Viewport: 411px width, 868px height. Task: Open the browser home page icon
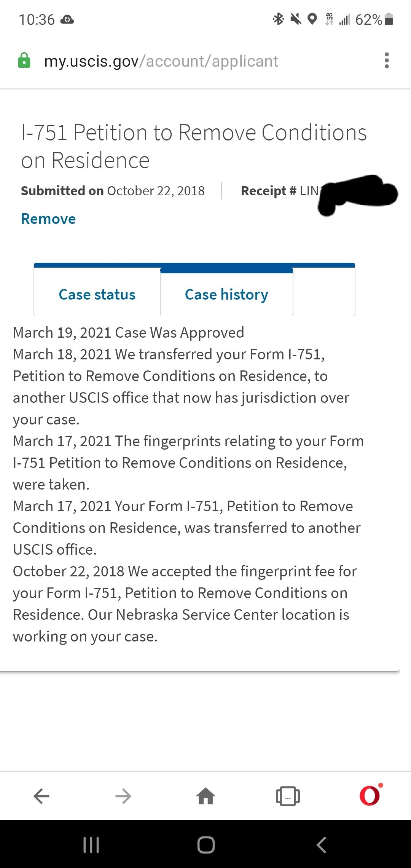205,796
